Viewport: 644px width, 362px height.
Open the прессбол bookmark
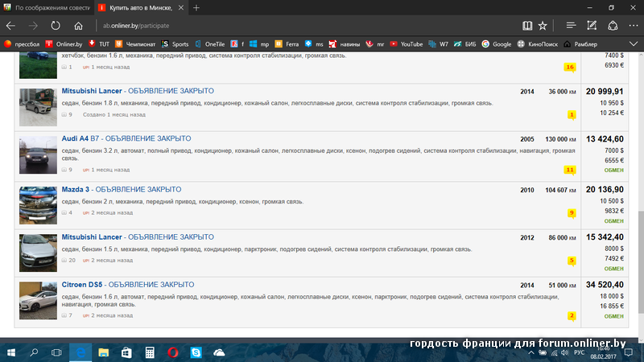point(23,44)
